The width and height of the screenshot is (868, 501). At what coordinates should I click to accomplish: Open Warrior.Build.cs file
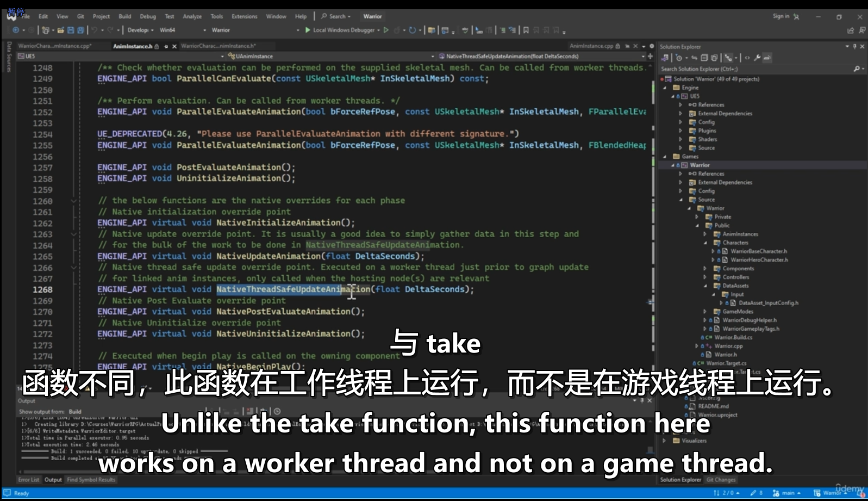point(733,337)
